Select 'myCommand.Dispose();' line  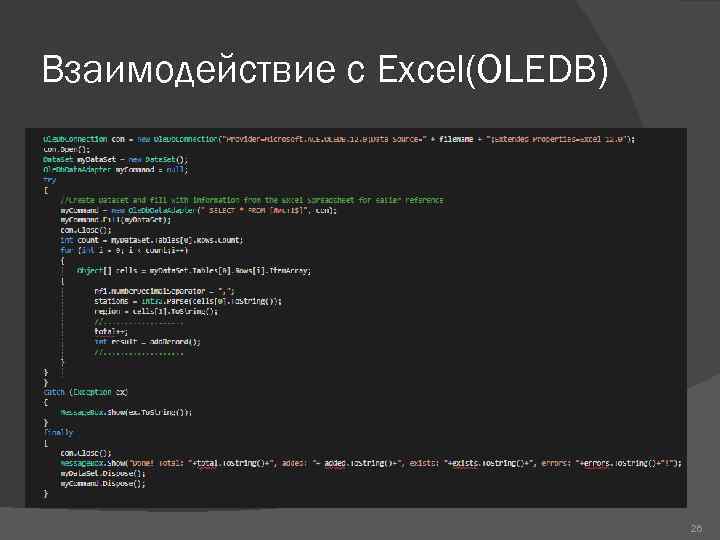point(103,484)
